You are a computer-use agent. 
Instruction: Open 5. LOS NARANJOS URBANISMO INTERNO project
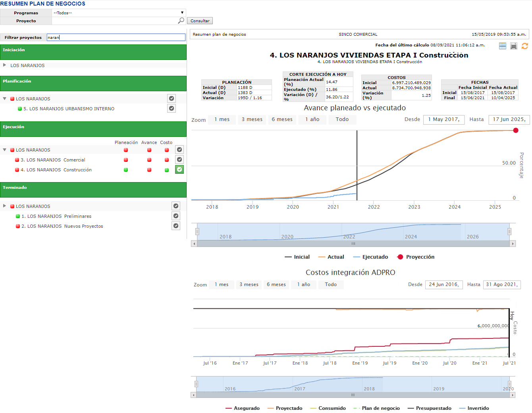(69, 109)
